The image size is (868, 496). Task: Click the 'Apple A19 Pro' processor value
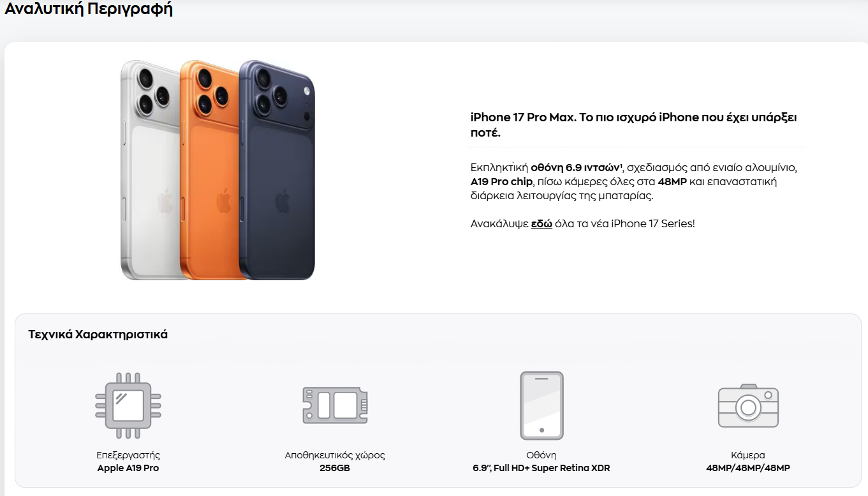click(128, 468)
